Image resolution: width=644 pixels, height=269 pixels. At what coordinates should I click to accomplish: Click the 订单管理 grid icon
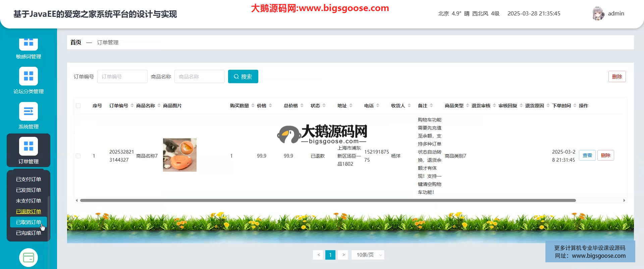[x=29, y=146]
